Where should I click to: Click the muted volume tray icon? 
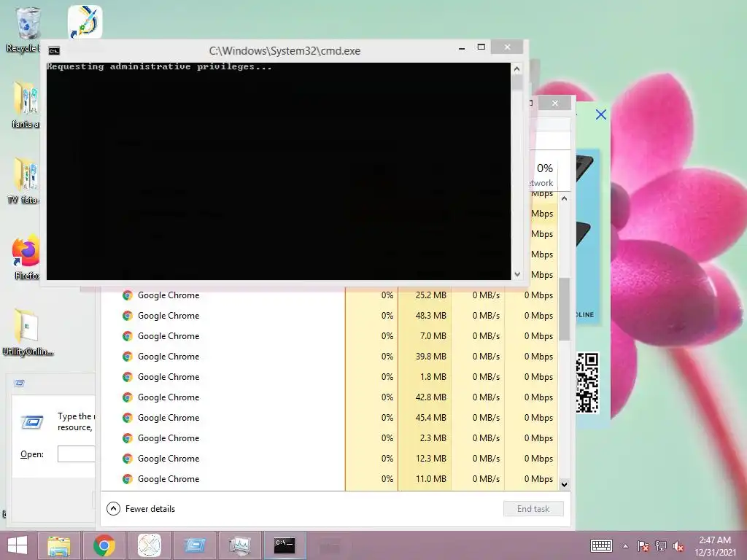[x=678, y=545]
